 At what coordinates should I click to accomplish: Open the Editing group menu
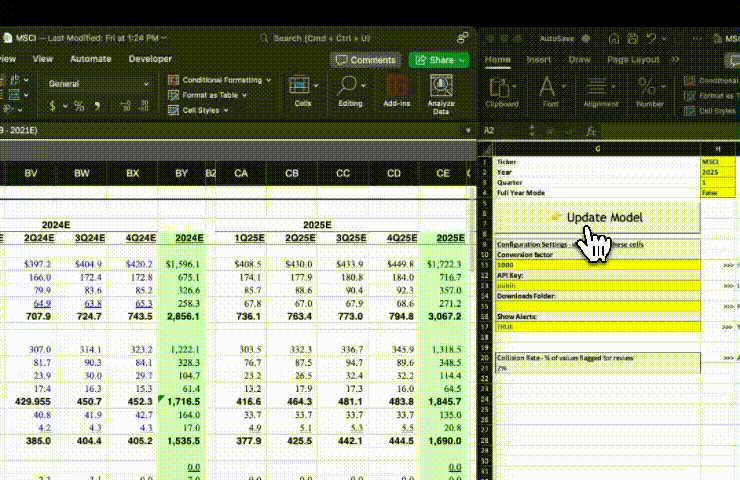pos(350,92)
